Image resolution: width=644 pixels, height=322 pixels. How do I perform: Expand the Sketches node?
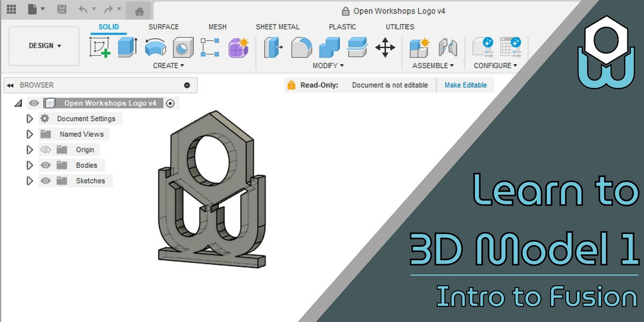pos(30,181)
